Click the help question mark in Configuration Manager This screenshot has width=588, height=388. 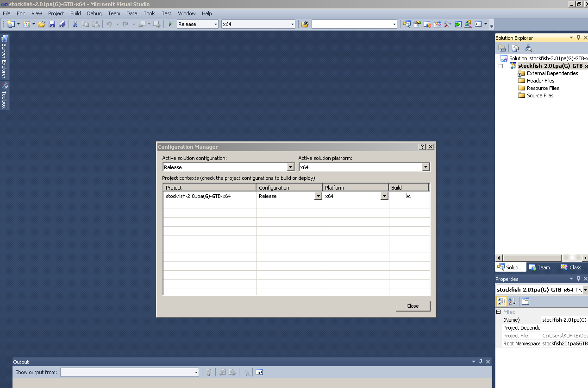422,146
